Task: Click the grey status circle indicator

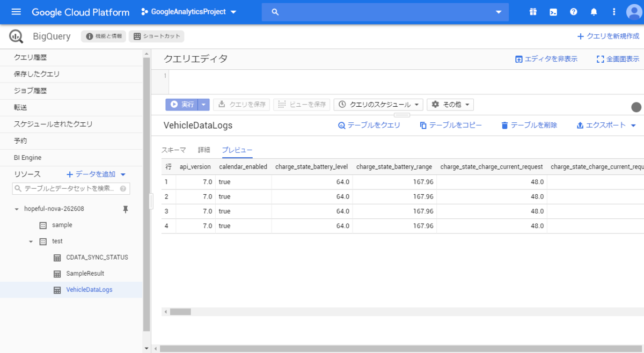Action: 636,107
